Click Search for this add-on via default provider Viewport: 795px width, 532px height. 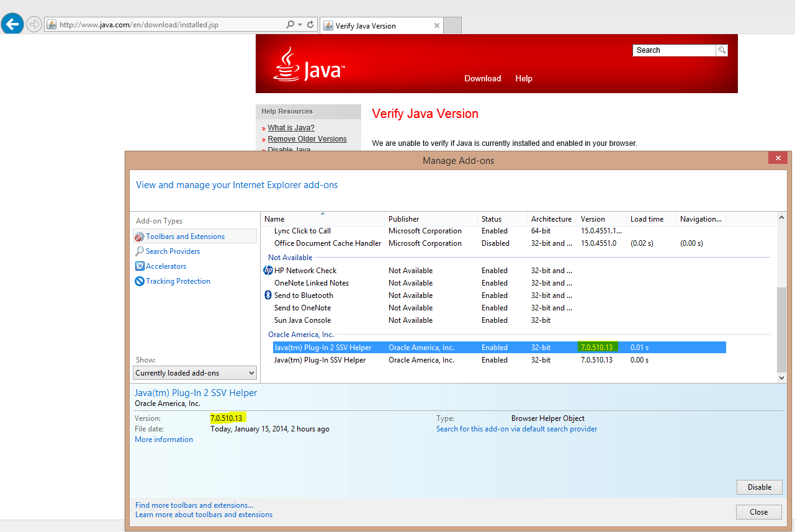(x=517, y=429)
